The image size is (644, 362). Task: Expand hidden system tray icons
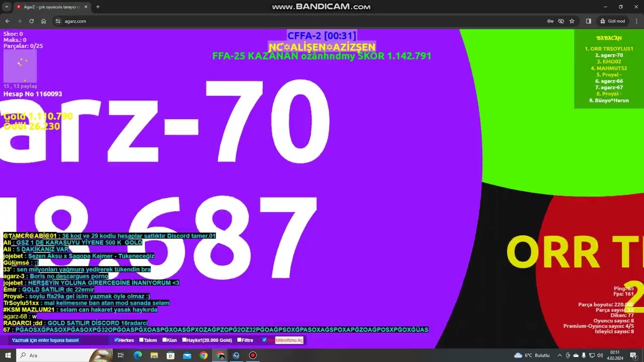(x=559, y=355)
